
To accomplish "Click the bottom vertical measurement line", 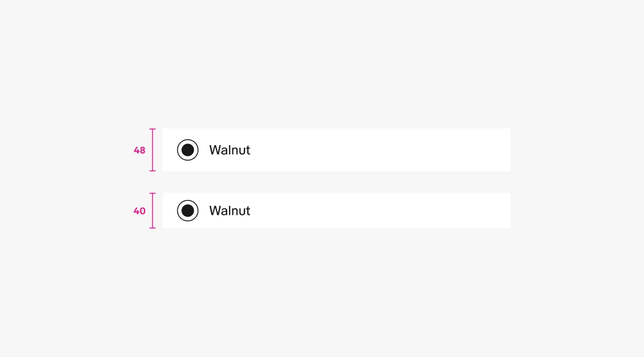I will pyautogui.click(x=152, y=210).
